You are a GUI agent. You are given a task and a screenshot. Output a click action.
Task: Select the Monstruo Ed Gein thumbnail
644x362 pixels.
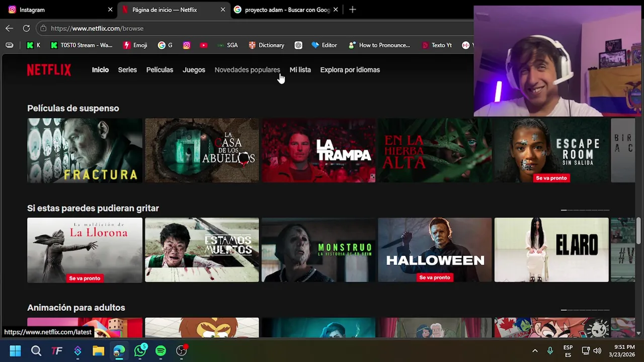[318, 250]
